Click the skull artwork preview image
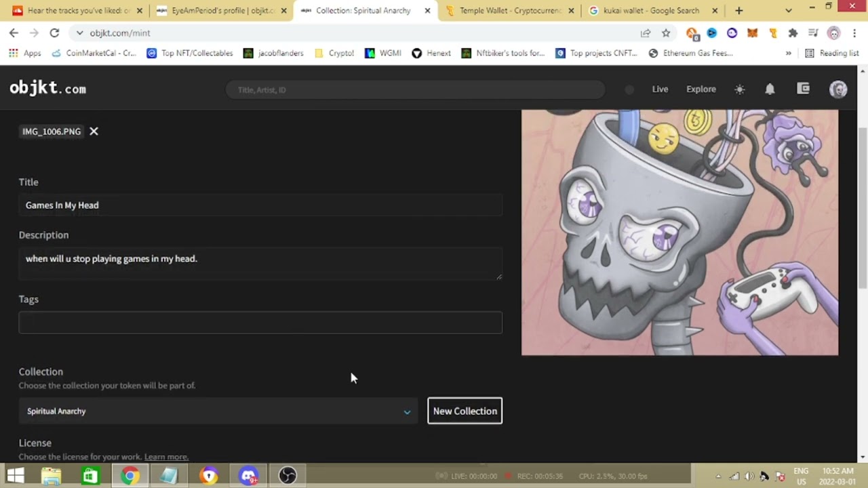Screen dimensions: 868x488 [679, 232]
